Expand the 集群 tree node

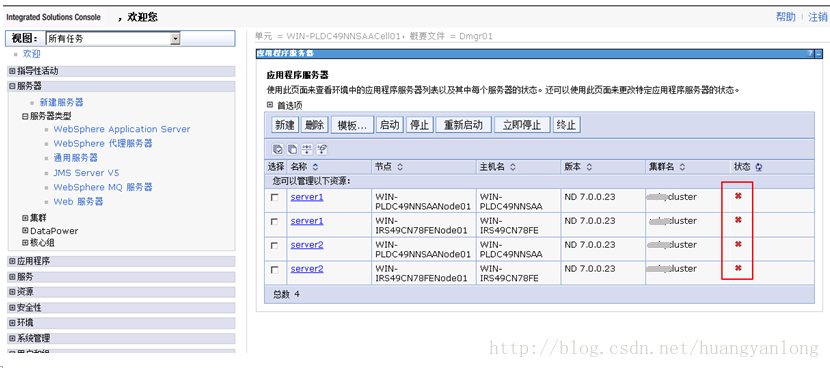[x=25, y=218]
